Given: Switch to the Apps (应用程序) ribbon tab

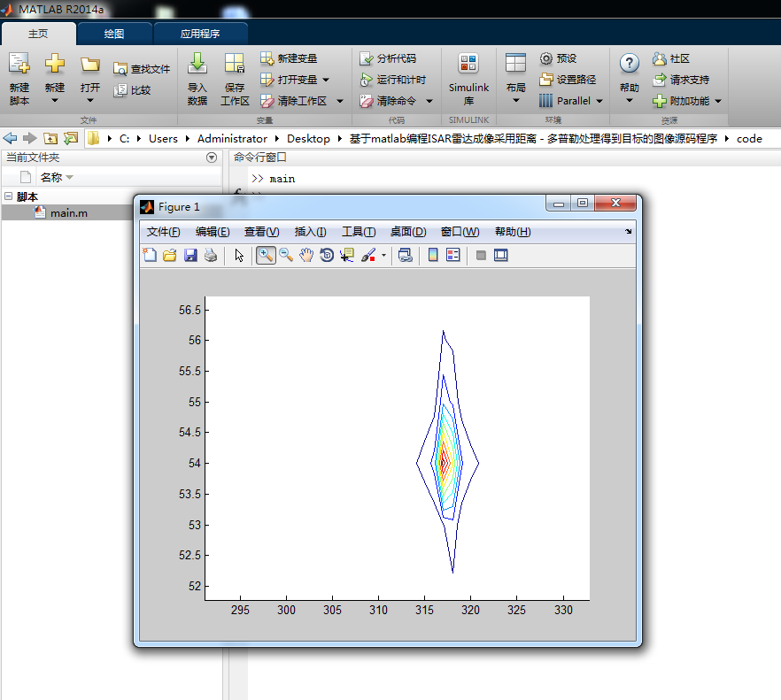Looking at the screenshot, I should pos(200,34).
